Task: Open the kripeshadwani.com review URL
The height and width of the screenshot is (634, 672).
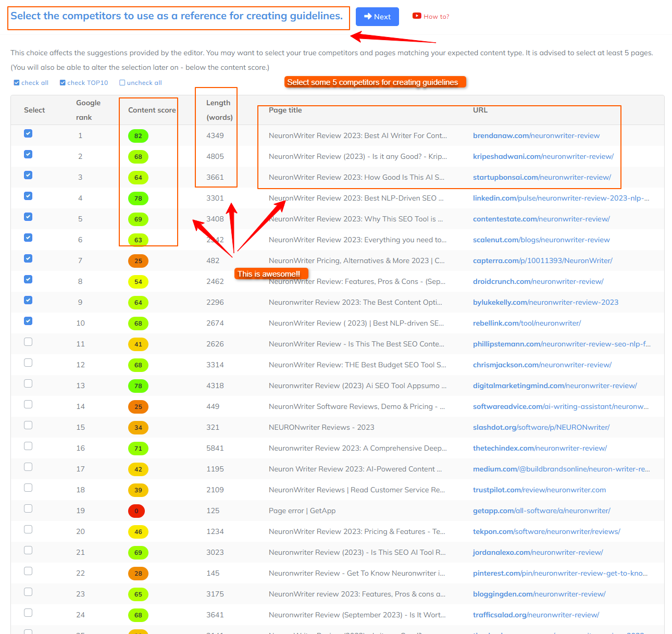Action: (543, 156)
